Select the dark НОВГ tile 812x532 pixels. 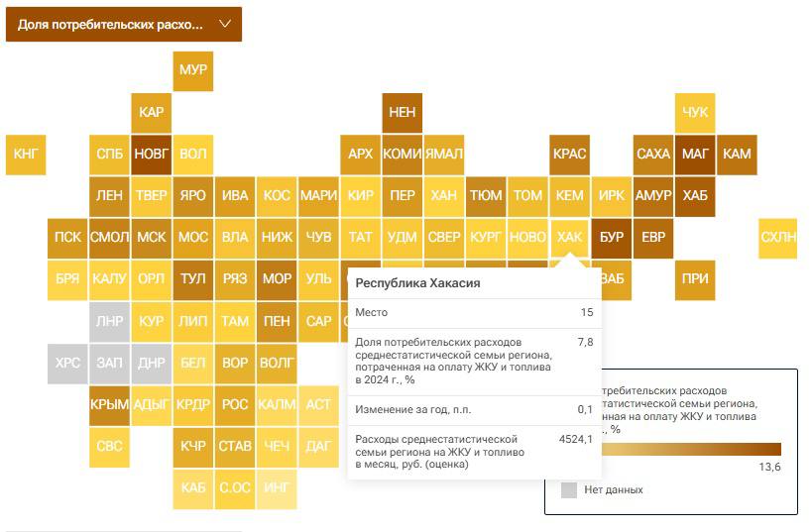[x=152, y=156]
